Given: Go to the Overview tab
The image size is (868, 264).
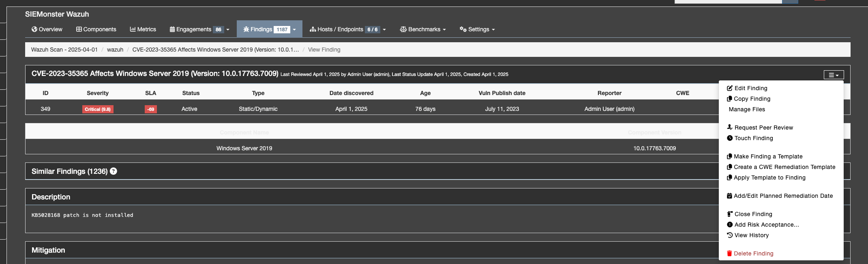Looking at the screenshot, I should click(x=47, y=29).
